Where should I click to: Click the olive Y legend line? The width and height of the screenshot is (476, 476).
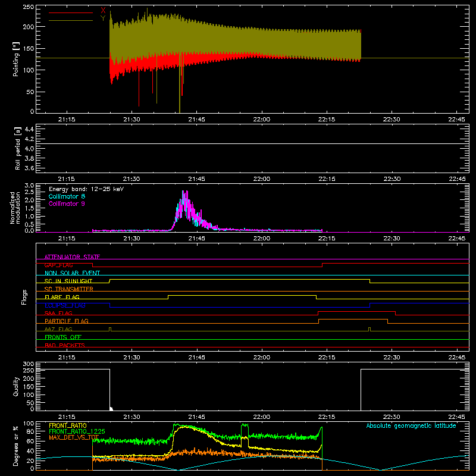point(71,21)
